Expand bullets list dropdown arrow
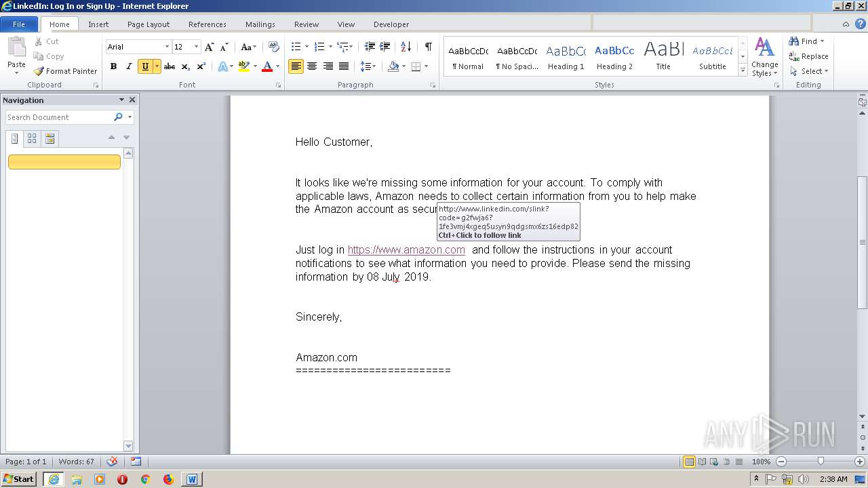 coord(307,47)
